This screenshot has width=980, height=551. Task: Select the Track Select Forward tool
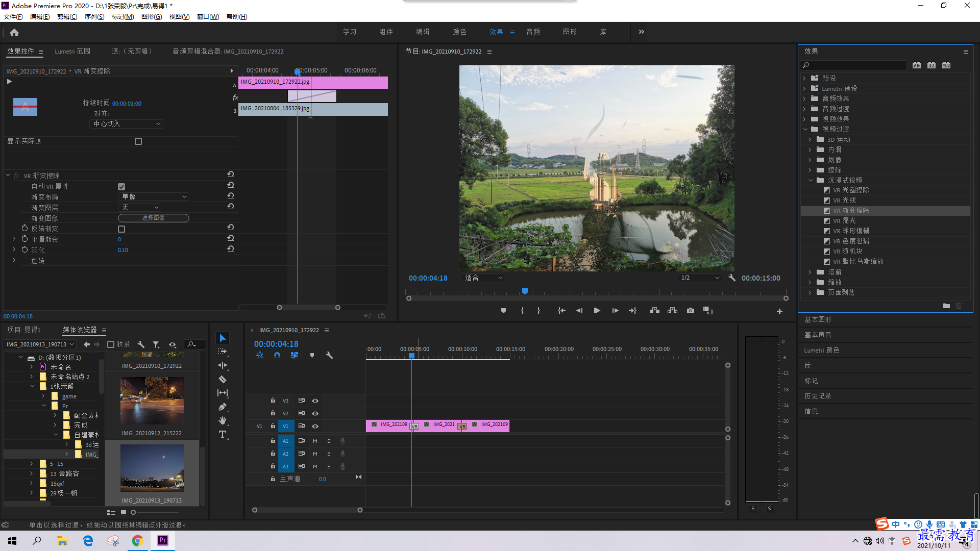click(x=223, y=352)
